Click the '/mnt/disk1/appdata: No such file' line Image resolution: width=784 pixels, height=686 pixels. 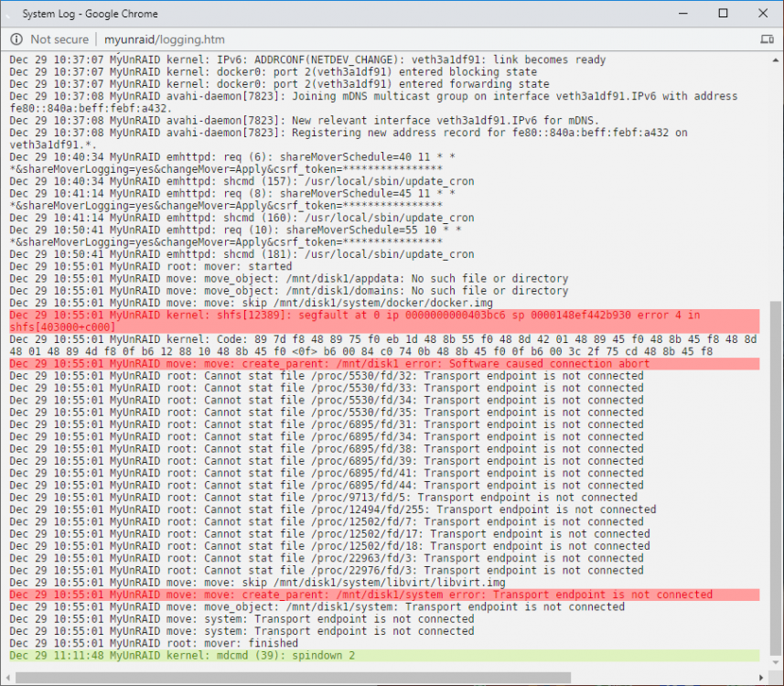tap(288, 278)
